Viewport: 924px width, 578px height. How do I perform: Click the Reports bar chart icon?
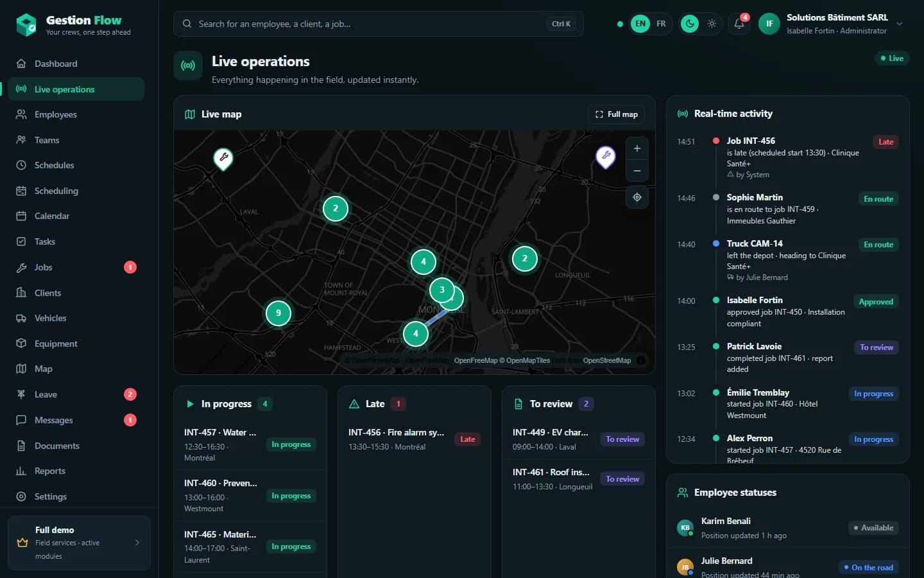(21, 471)
